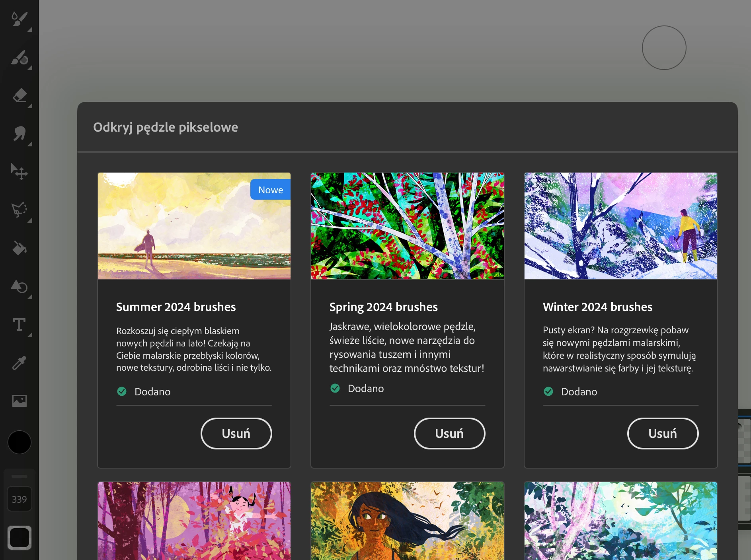Tap the rounded square brush flow control
Screen dimensions: 751x560
coord(19,538)
